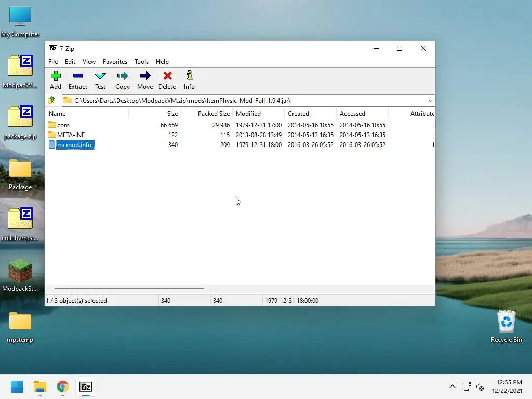
Task: Show hidden system tray icons
Action: click(x=453, y=387)
